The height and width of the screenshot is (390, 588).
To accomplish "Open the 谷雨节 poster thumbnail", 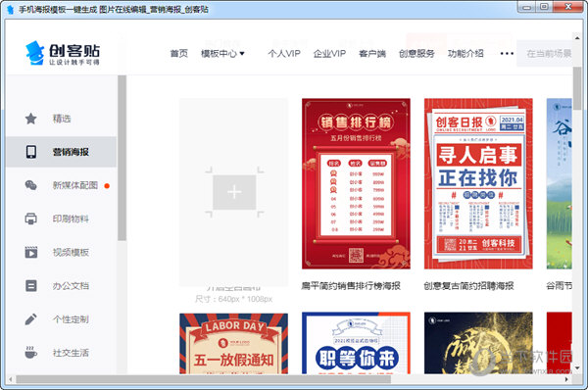I will click(560, 184).
